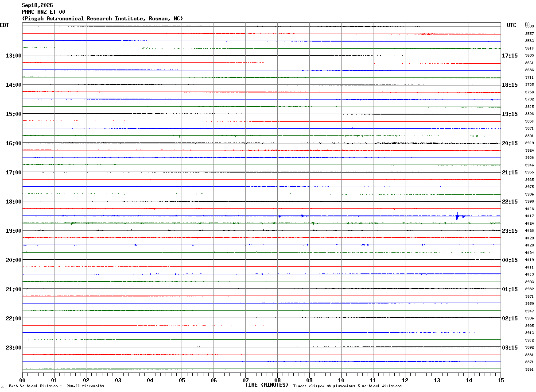
Task: Click the Pisgah Astronomical Research Institute title
Action: 102,19
